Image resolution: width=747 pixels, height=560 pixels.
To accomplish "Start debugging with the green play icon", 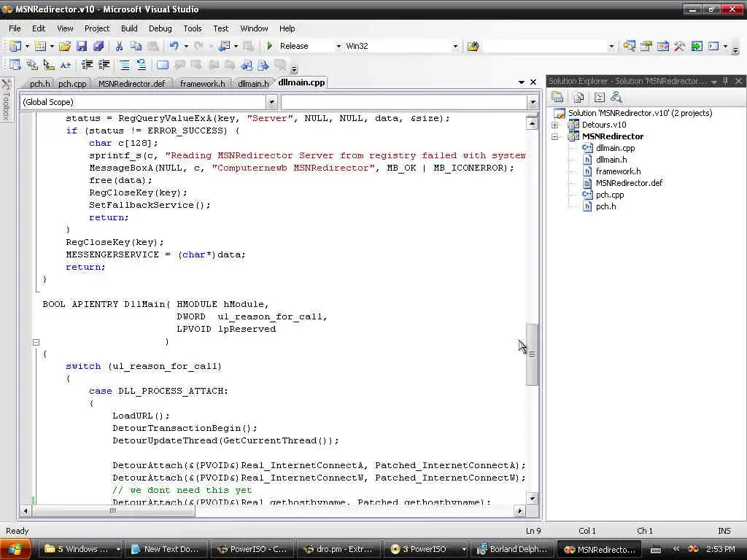I will coord(270,46).
